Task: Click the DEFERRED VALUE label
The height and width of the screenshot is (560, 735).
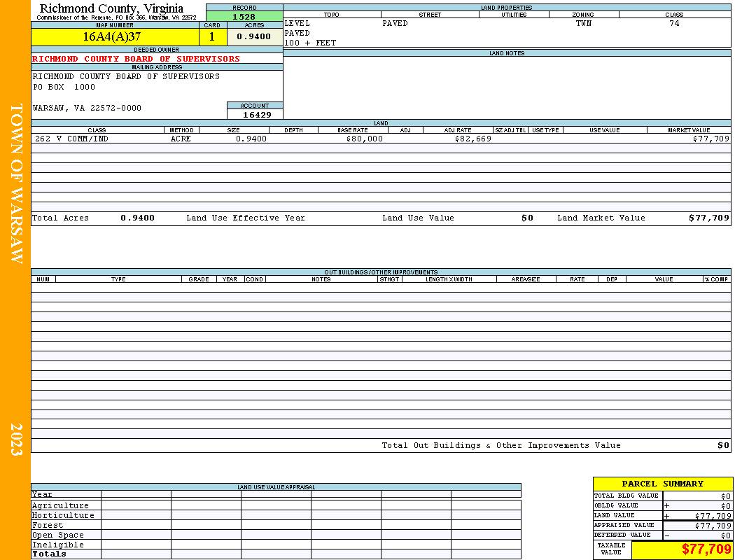Action: [622, 535]
